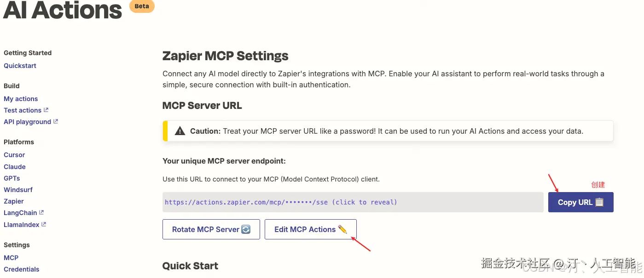Screen dimensions: 644x278
Task: Select Windsurf from the sidebar
Action: (18, 190)
